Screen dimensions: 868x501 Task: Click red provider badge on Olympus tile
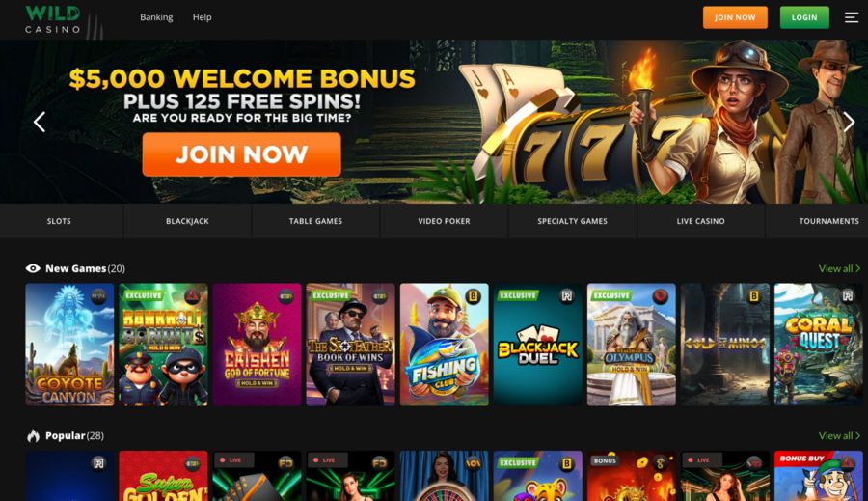pyautogui.click(x=660, y=296)
